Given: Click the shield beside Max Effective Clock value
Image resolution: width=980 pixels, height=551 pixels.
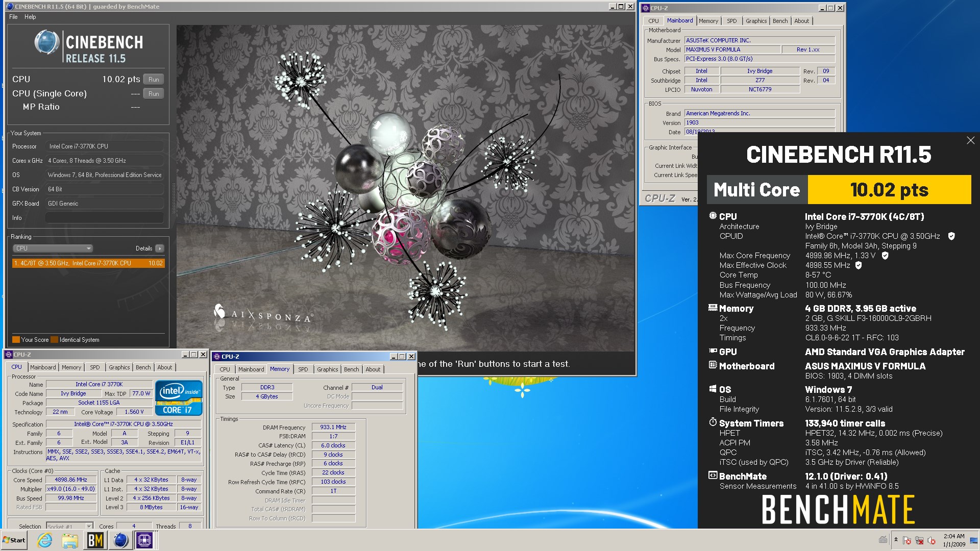Looking at the screenshot, I should point(859,265).
